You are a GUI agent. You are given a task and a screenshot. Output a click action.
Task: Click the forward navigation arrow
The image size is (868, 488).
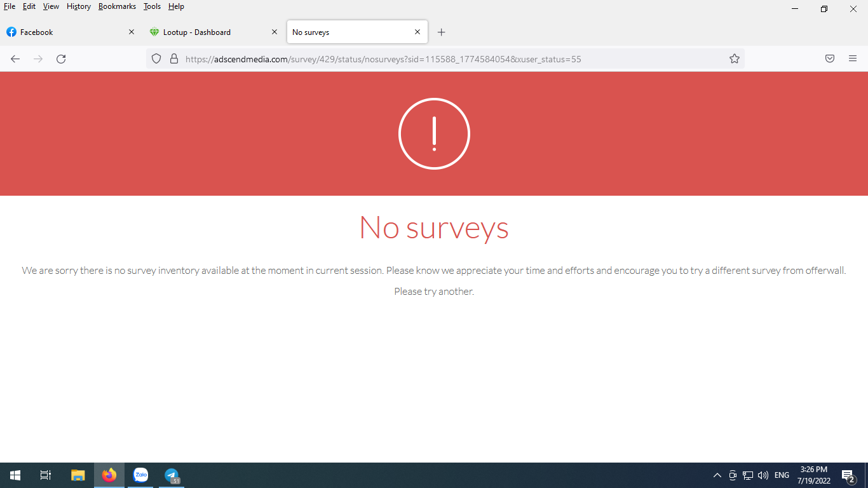[38, 59]
